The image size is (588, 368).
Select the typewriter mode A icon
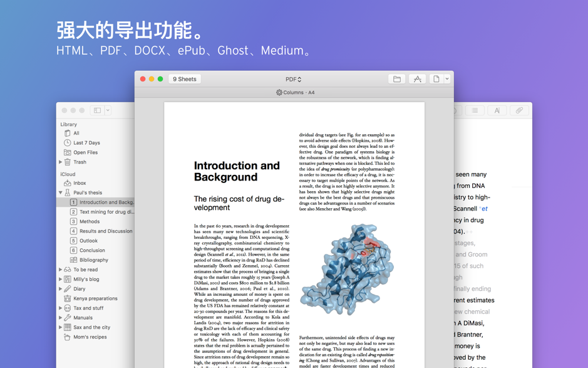pos(497,110)
